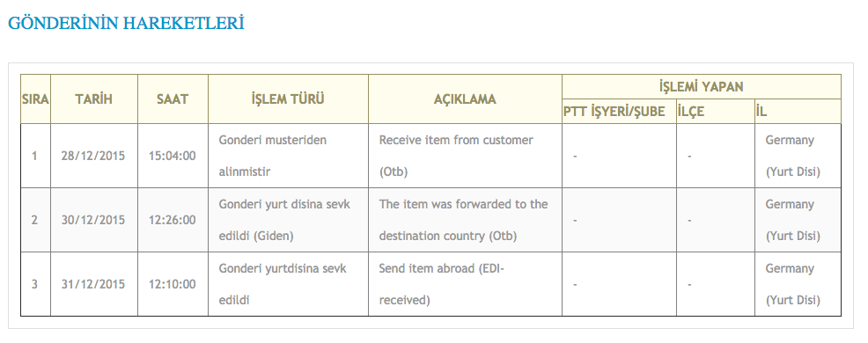Select the PTT İŞYERİ/ŞUBE subheader

click(619, 111)
